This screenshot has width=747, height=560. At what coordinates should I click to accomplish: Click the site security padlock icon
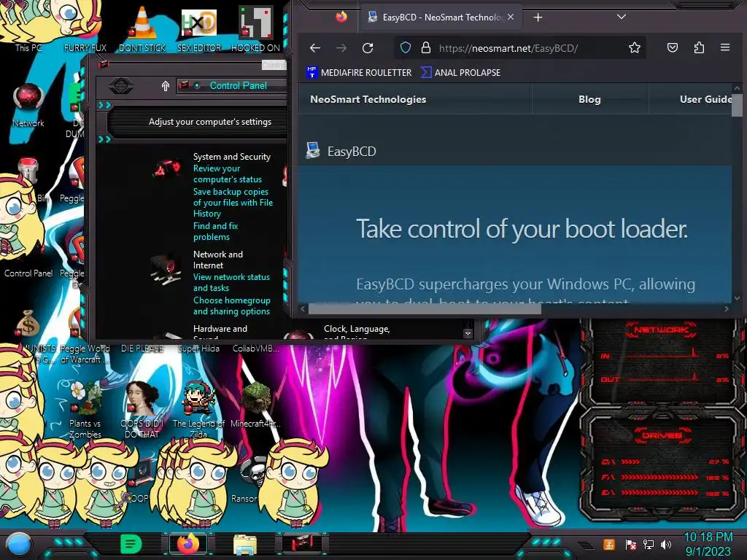coord(426,47)
